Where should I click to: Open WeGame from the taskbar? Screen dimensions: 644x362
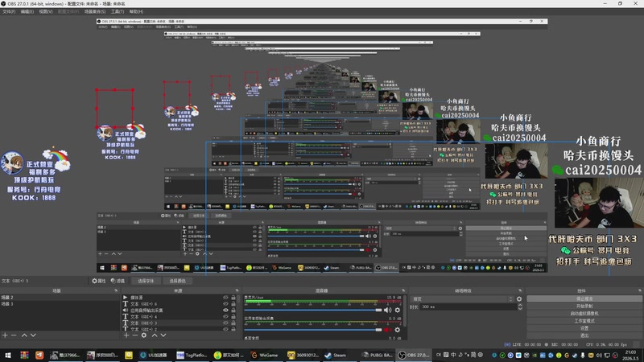pos(265,355)
